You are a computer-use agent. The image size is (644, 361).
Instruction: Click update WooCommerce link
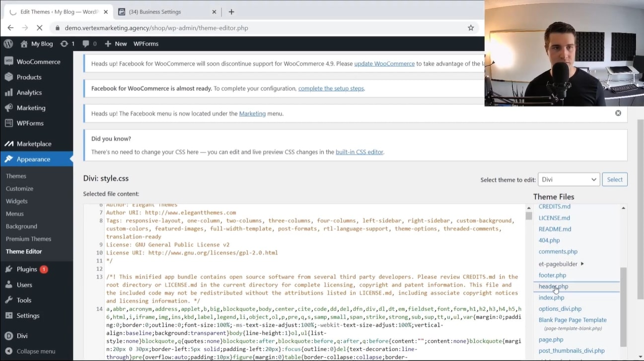pos(384,64)
